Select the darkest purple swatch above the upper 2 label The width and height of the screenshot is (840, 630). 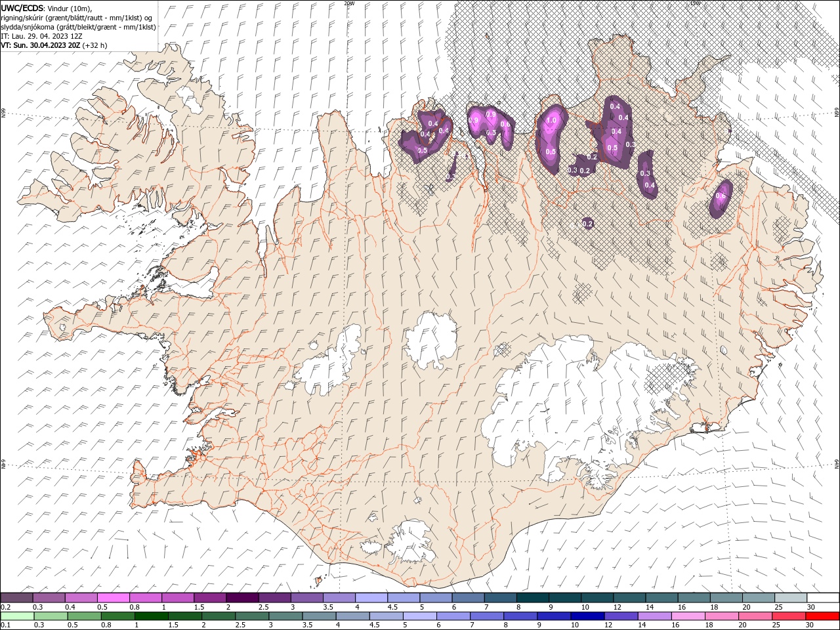[x=242, y=598]
